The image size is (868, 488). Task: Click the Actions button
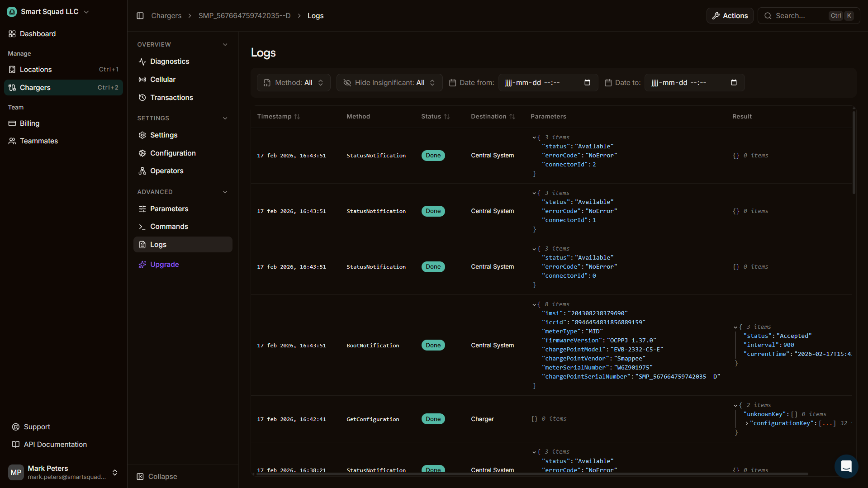730,15
